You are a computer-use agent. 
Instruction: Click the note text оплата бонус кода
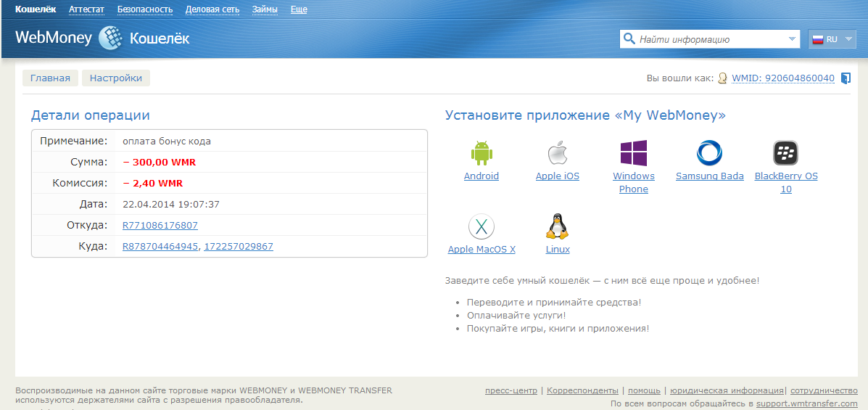[167, 142]
